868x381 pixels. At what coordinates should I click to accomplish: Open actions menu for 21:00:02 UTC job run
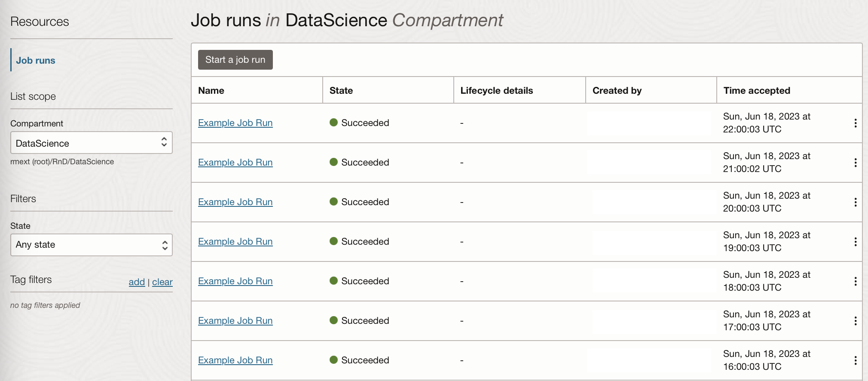(855, 163)
